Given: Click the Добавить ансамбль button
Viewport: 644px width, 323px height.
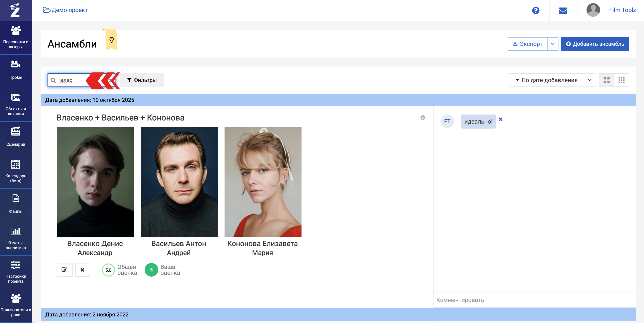Looking at the screenshot, I should point(595,44).
